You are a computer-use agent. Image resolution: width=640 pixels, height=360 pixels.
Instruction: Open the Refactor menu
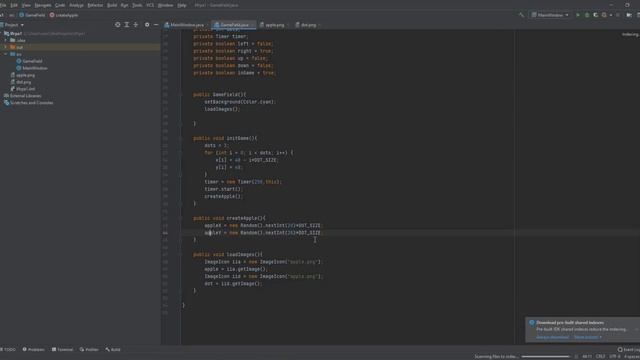(x=95, y=5)
